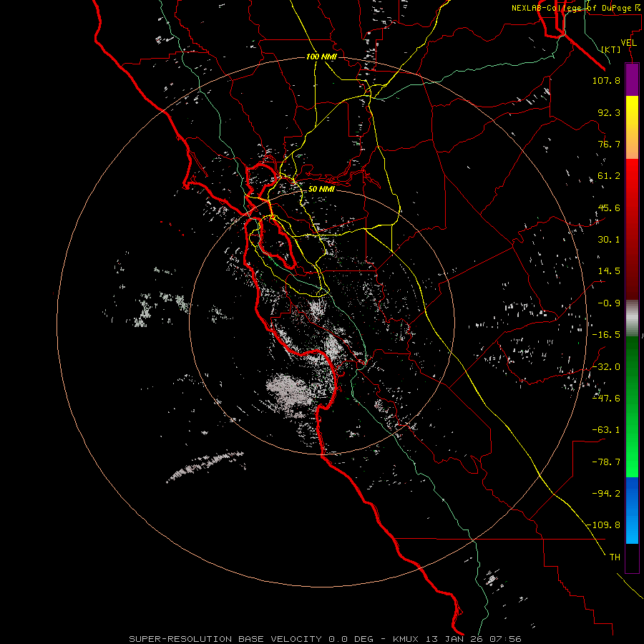Click the "50 NMI" range ring label

tap(321, 189)
